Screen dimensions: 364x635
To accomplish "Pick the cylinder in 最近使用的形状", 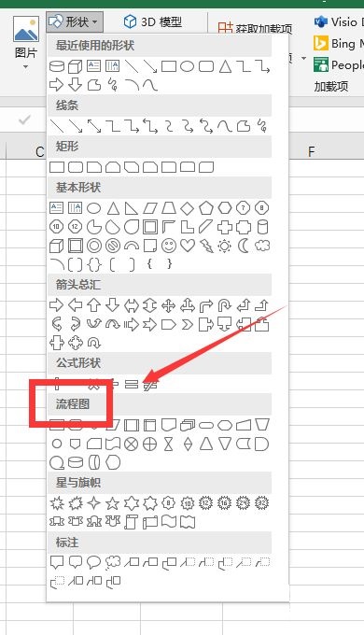I will tap(57, 66).
